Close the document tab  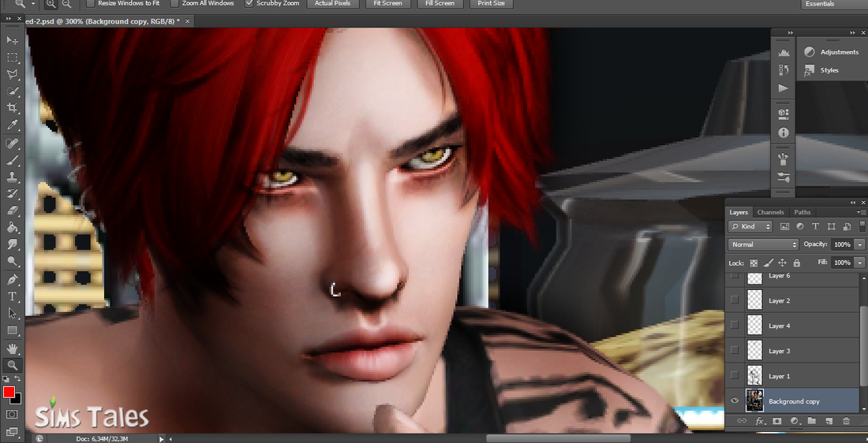187,21
